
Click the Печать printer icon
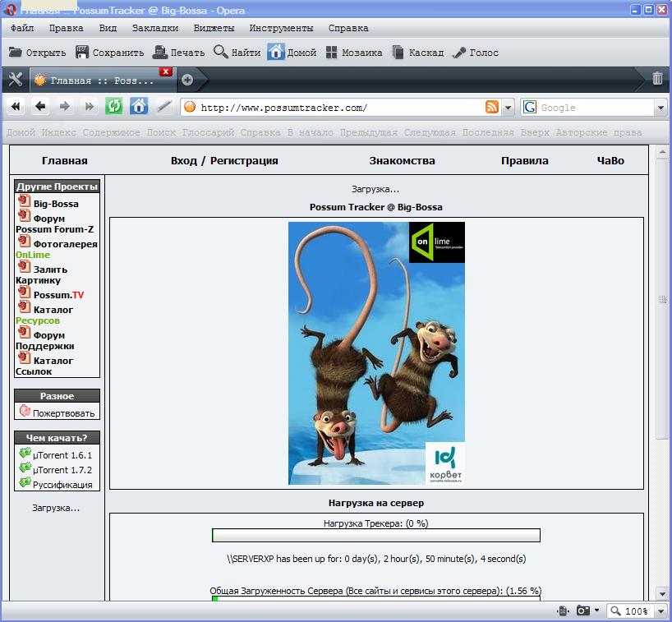pos(160,53)
